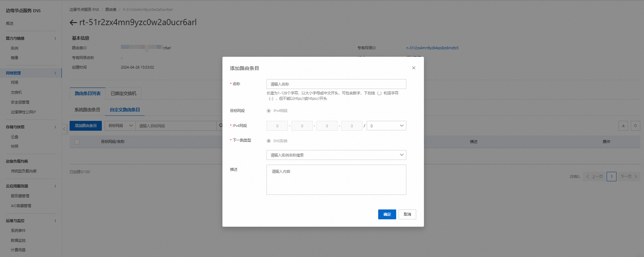Click the back arrow next to route table title
This screenshot has width=644, height=257.
[73, 23]
